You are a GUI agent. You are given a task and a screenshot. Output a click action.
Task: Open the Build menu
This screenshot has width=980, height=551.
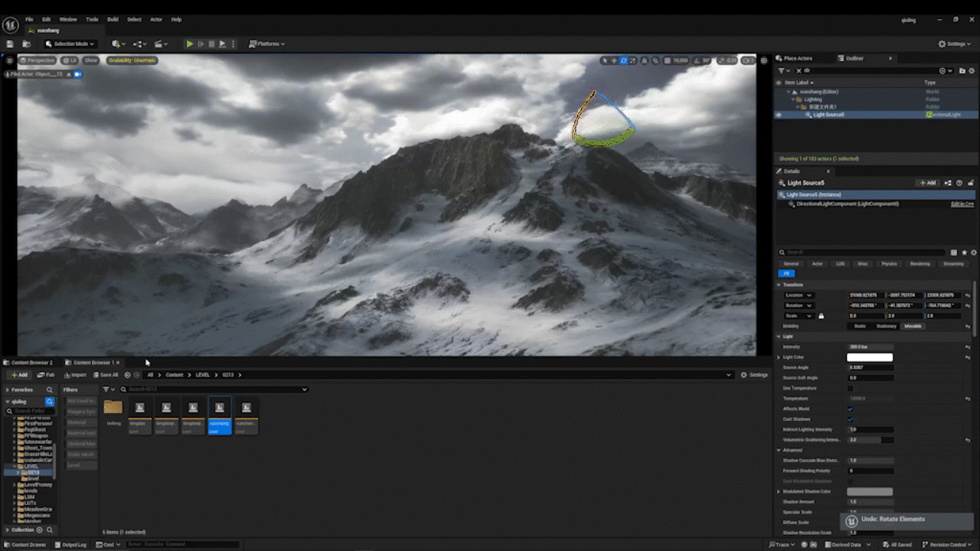click(113, 19)
